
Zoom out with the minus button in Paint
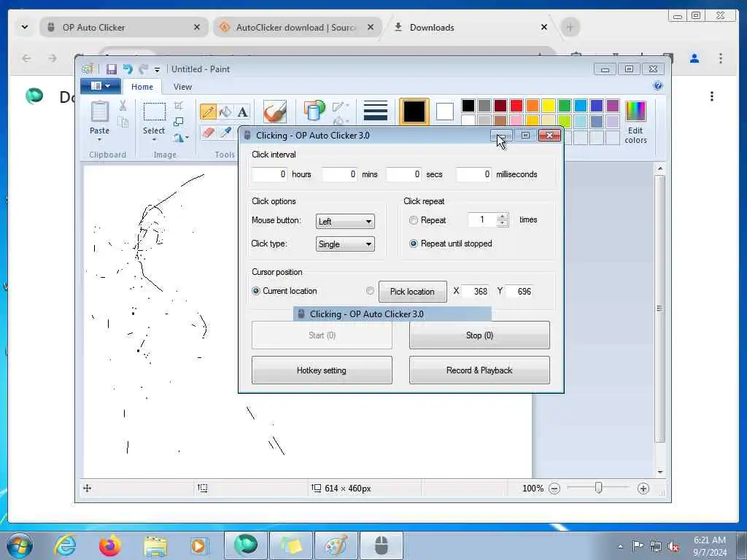pyautogui.click(x=554, y=489)
